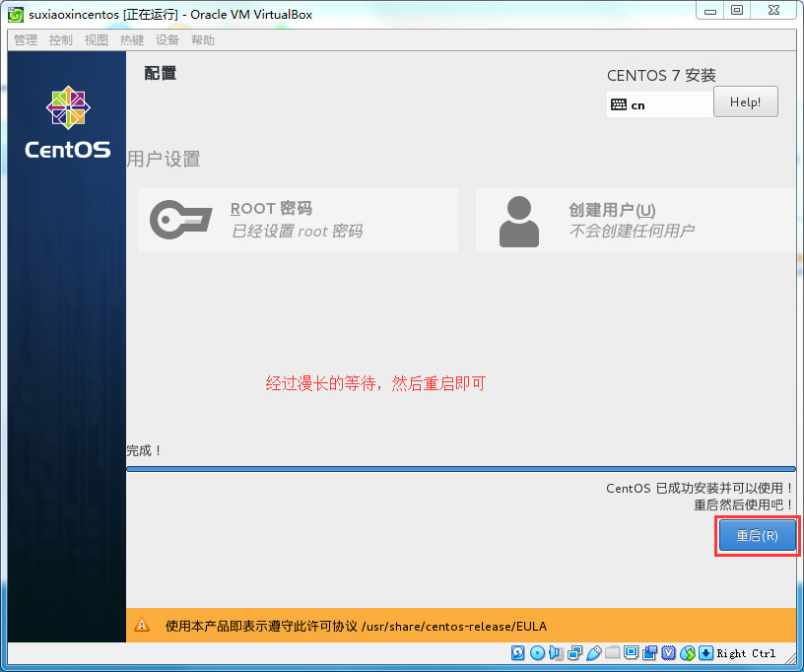Image resolution: width=804 pixels, height=672 pixels.
Task: Open the 控制 menu
Action: coord(61,40)
